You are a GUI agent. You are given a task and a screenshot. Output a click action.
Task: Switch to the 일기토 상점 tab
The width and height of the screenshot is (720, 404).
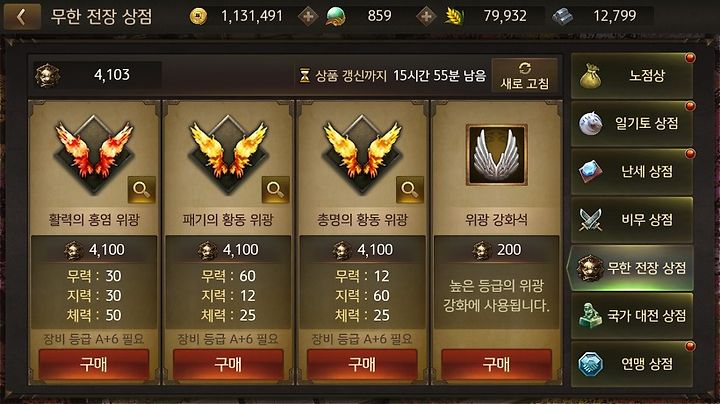632,123
